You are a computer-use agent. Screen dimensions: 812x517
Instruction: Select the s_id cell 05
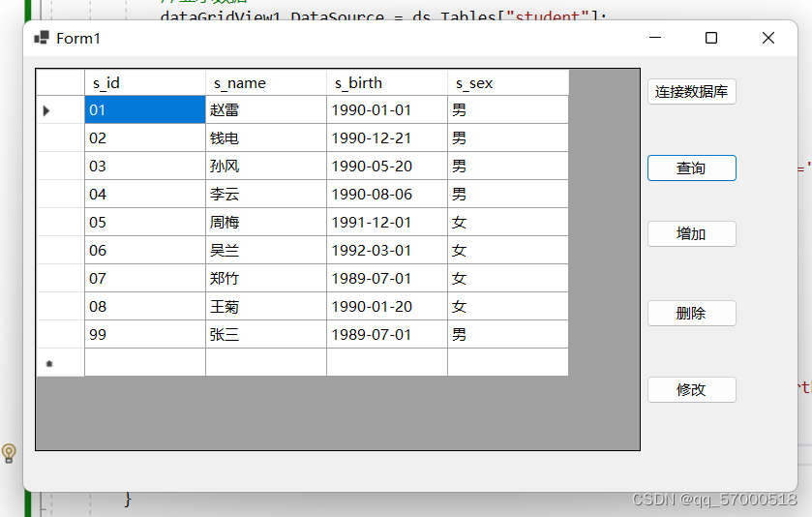(x=145, y=223)
